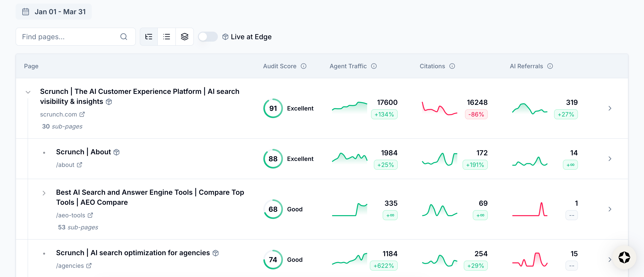Click the +191% citations badge
The height and width of the screenshot is (277, 644).
475,165
